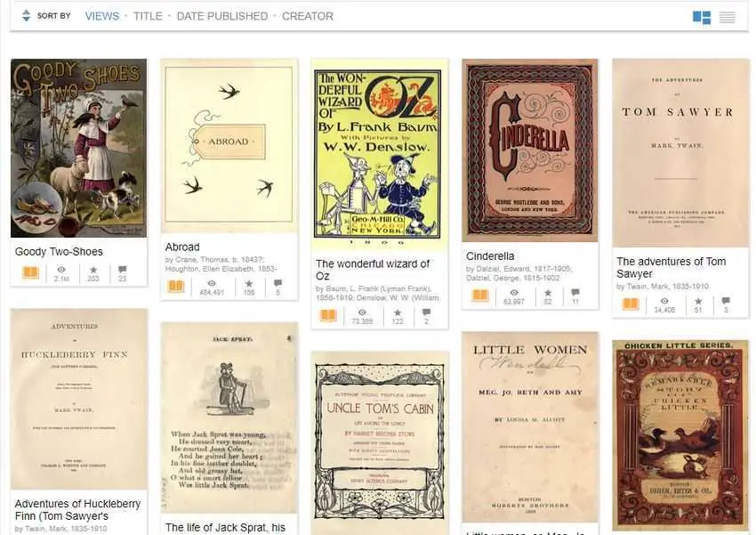Toggle the sort direction arrows icon
Image resolution: width=756 pixels, height=535 pixels.
coord(26,15)
